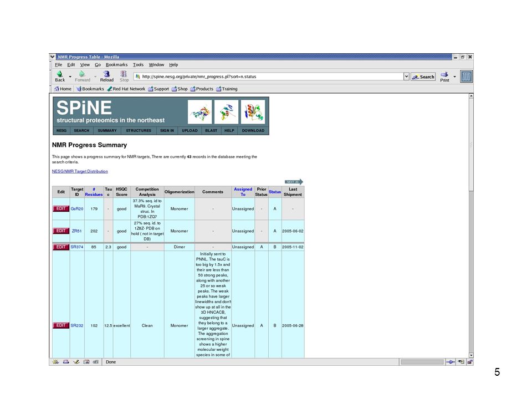Image resolution: width=532 pixels, height=399 pixels.
Task: Sort table by # Residues column
Action: pyautogui.click(x=94, y=192)
